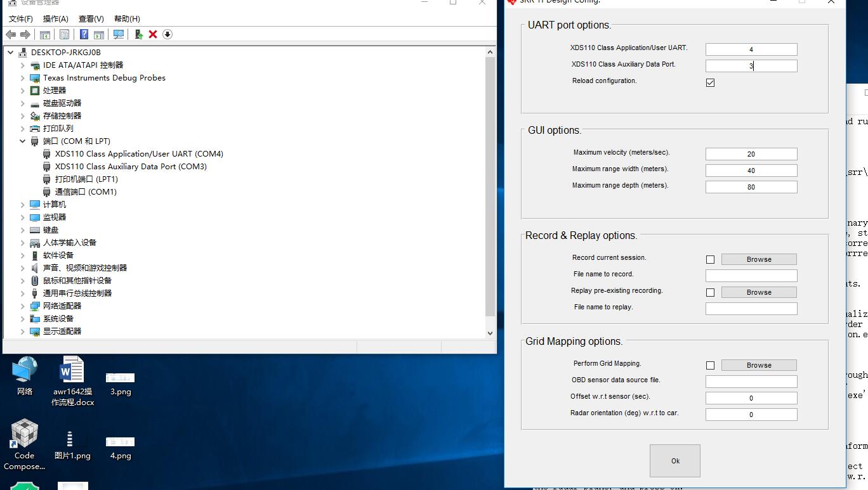Expand Texas Instruments Debug Probes node
The height and width of the screenshot is (490, 868).
tap(23, 78)
